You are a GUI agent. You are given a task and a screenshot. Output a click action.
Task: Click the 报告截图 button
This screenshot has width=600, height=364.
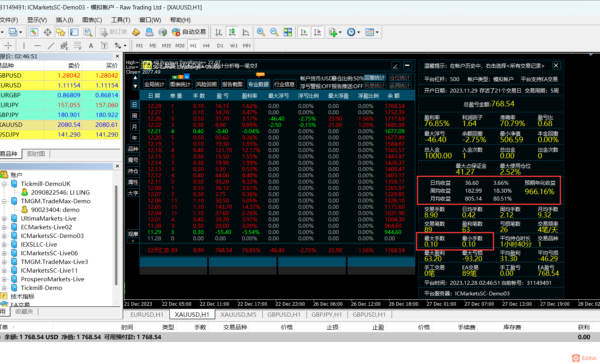point(232,84)
